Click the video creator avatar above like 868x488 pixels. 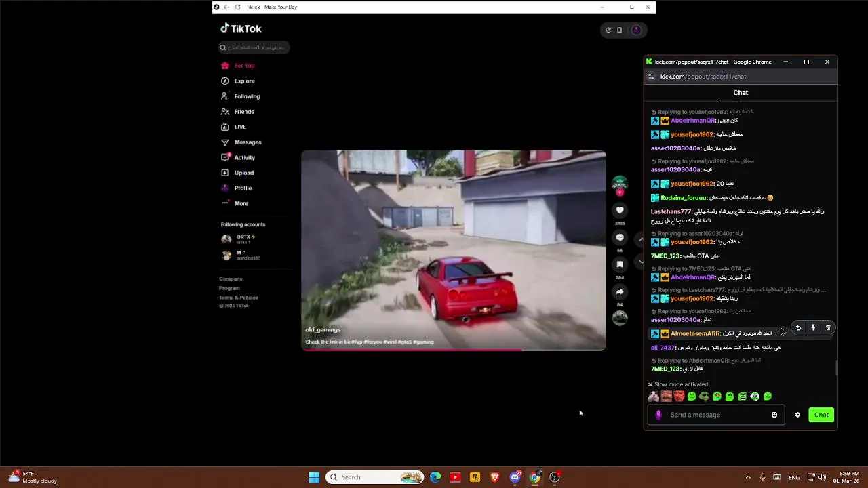point(620,183)
